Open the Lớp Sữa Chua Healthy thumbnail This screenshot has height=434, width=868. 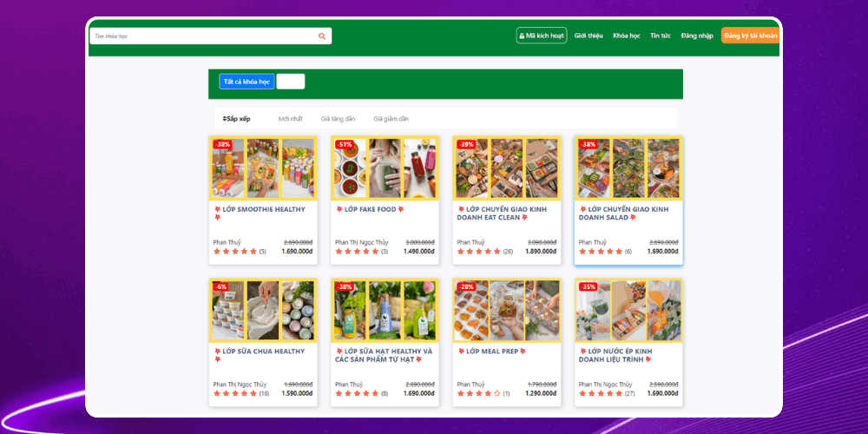[x=263, y=311]
